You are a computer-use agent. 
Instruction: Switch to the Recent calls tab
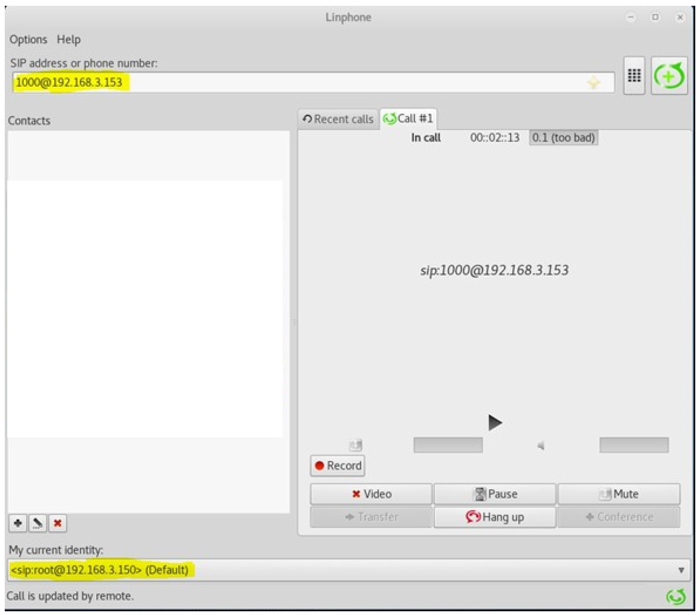click(339, 119)
